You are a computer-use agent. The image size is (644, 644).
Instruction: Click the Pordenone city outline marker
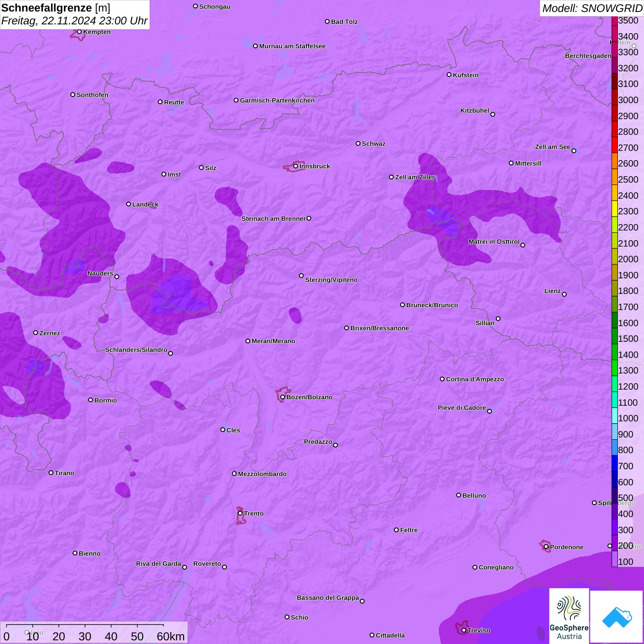[546, 546]
